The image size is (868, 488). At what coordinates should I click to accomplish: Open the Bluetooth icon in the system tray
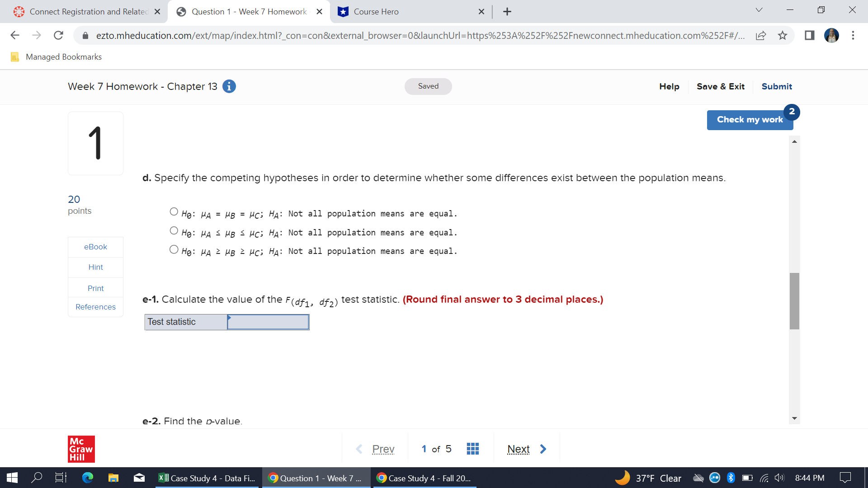pyautogui.click(x=731, y=478)
